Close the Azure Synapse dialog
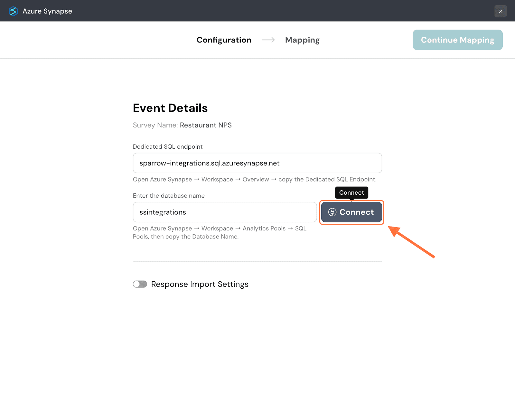The image size is (515, 420). pyautogui.click(x=501, y=11)
